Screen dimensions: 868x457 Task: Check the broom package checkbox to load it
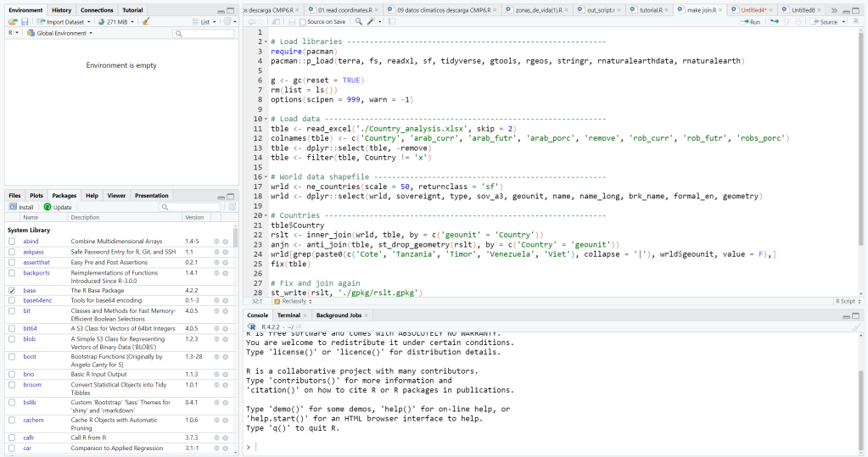(x=12, y=384)
